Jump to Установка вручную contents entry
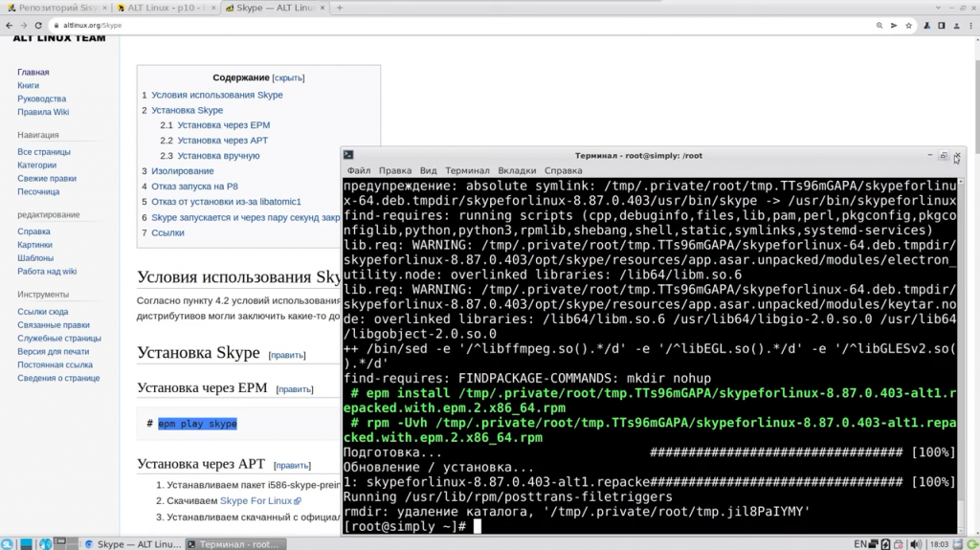The width and height of the screenshot is (980, 550). tap(218, 156)
